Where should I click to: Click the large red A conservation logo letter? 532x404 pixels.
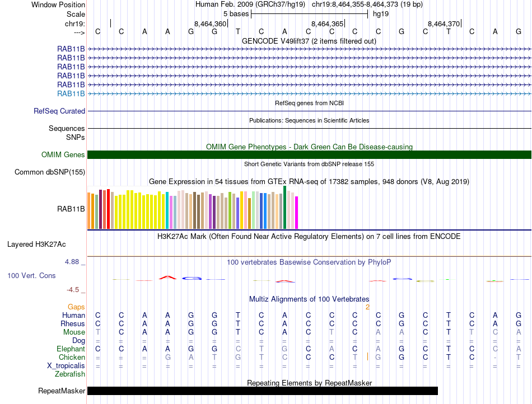pyautogui.click(x=167, y=278)
